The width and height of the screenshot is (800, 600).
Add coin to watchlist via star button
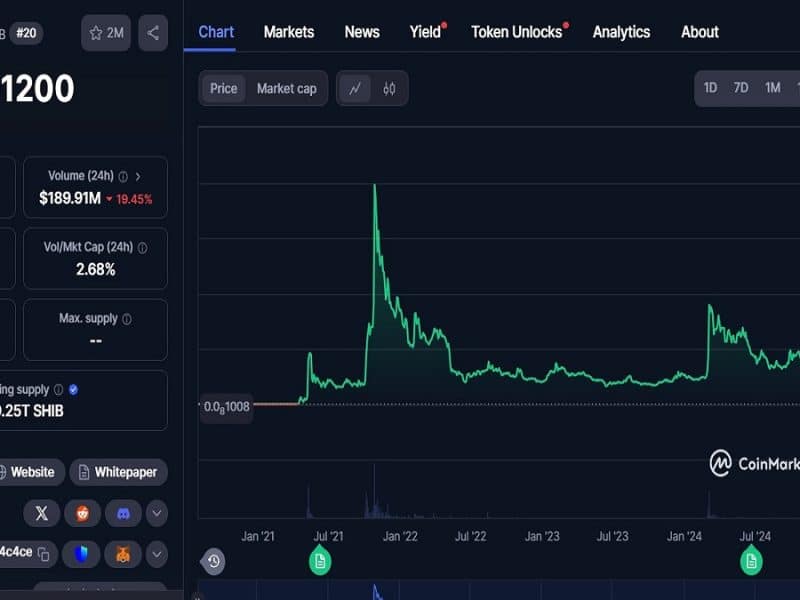106,33
